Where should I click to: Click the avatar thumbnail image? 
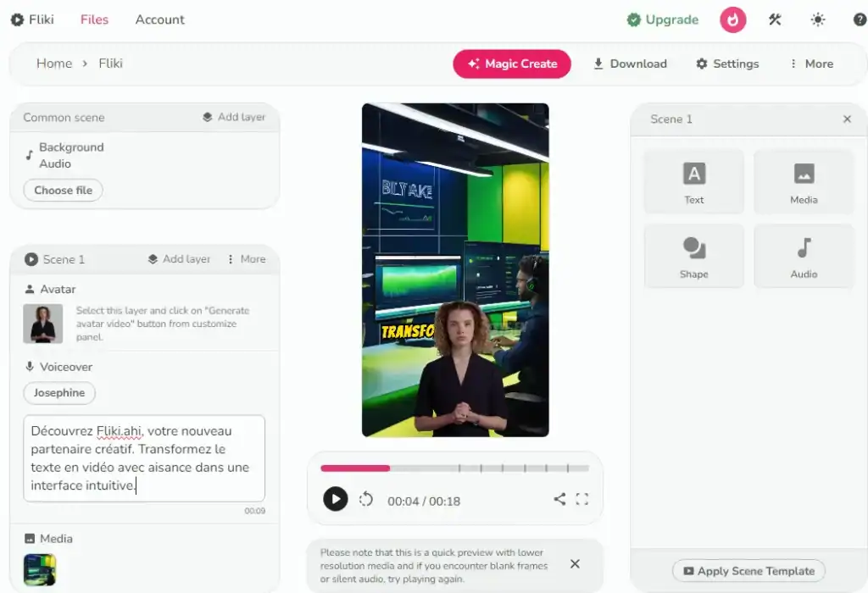point(42,324)
